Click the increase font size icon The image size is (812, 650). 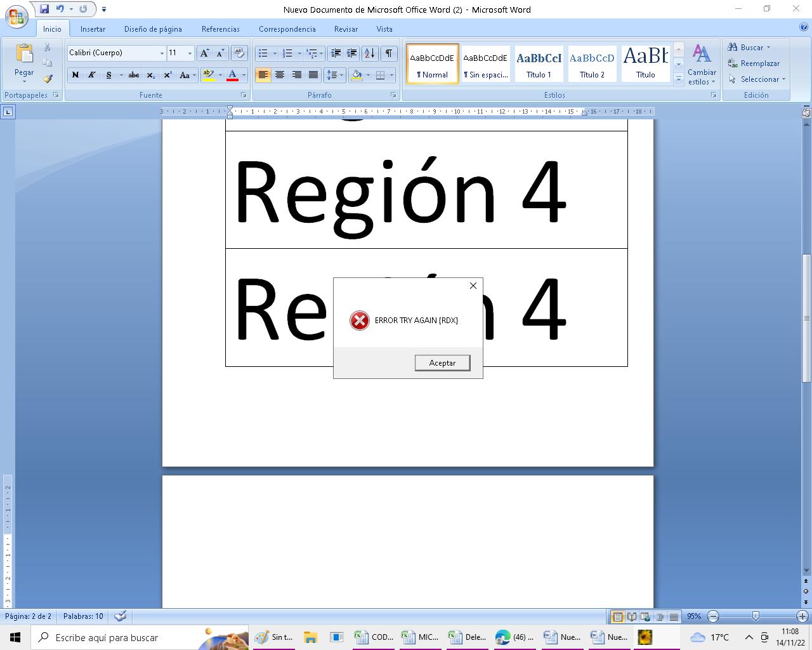[x=204, y=53]
